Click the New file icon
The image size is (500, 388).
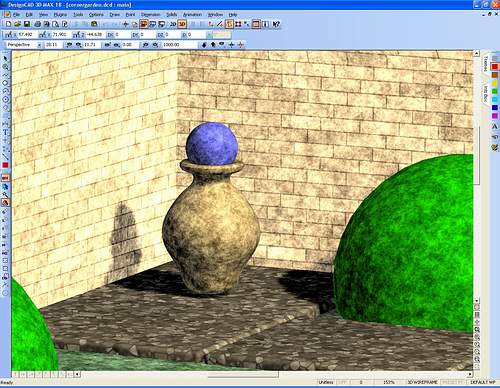8,24
